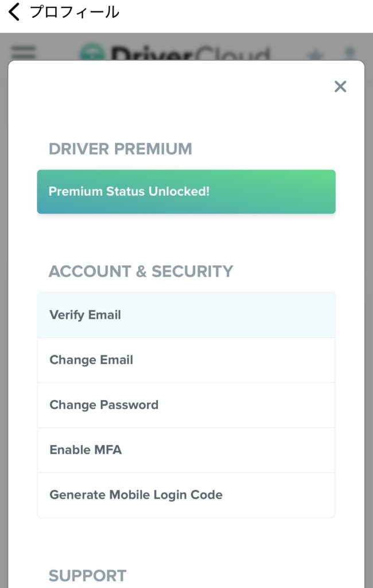This screenshot has height=588, width=373.
Task: Tap the プロフィール title text
Action: (75, 12)
